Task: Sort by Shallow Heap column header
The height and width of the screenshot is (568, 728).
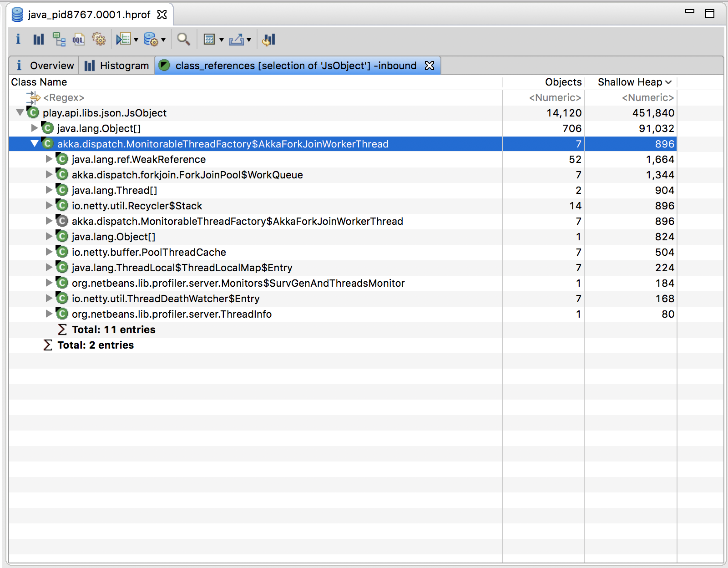Action: 631,82
